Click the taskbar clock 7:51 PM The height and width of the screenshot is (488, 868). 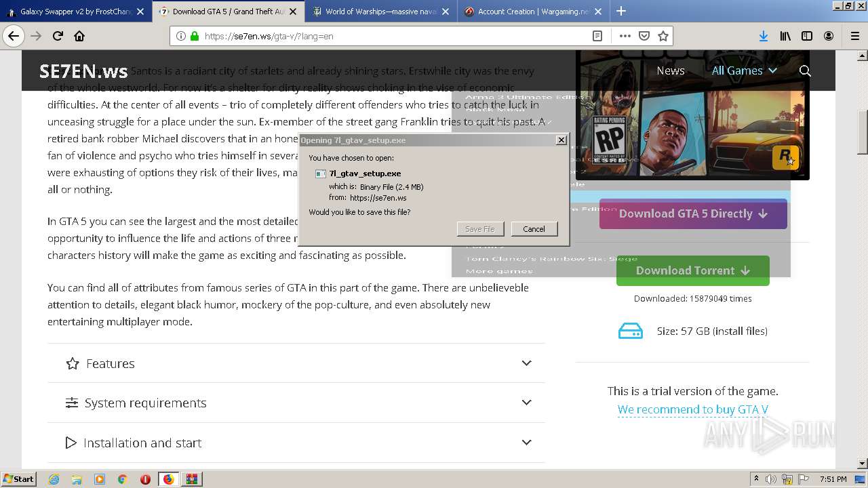click(833, 479)
